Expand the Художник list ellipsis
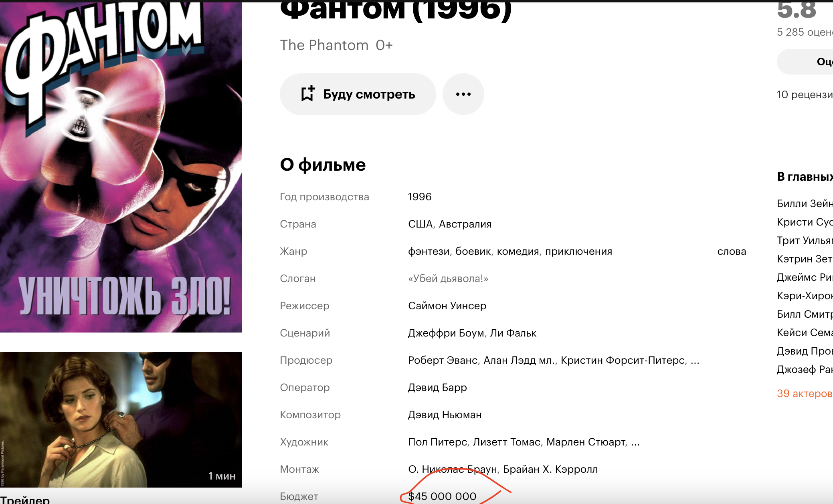Image resolution: width=833 pixels, height=504 pixels. tap(635, 442)
